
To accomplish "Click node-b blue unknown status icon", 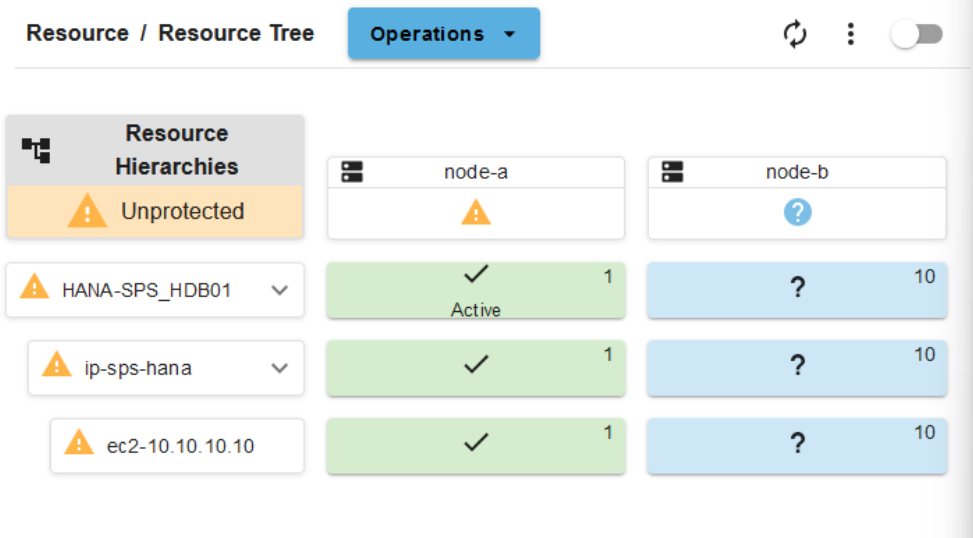I will (797, 212).
